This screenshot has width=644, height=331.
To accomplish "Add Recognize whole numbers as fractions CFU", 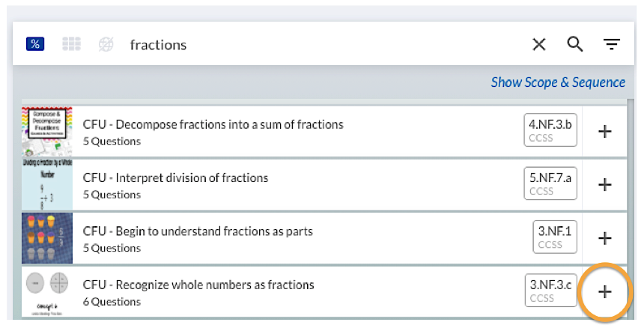I will click(x=605, y=292).
